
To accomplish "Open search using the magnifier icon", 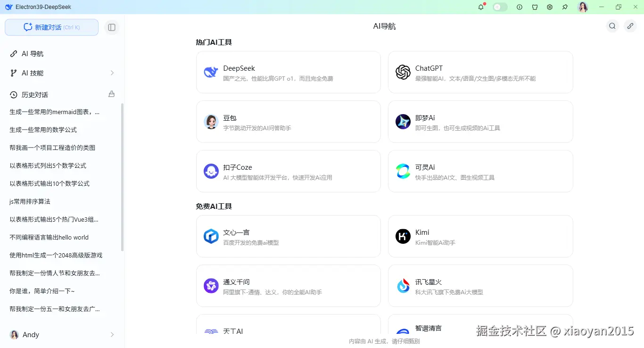I will coord(612,26).
